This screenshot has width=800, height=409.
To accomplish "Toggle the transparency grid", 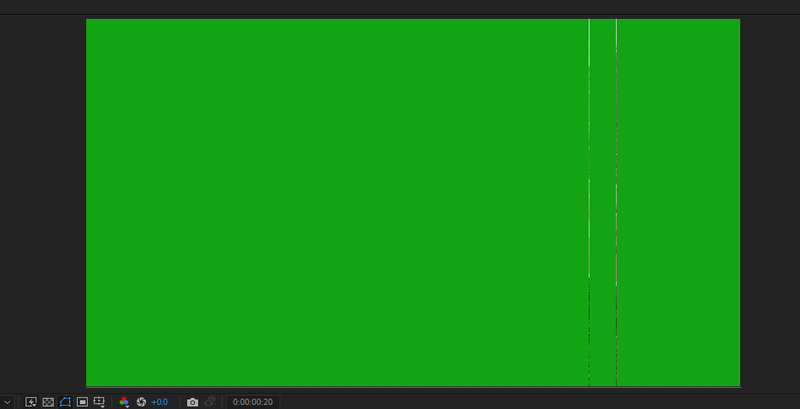I will [48, 402].
